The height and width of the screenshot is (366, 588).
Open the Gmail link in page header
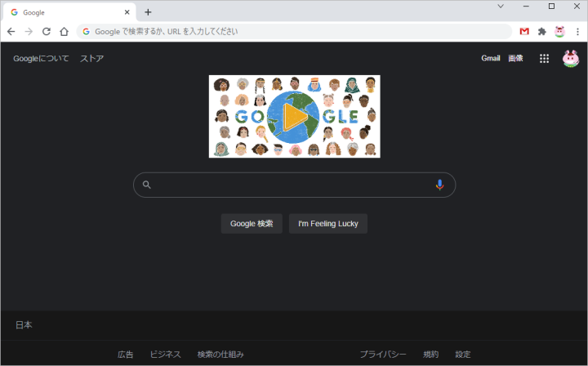(x=490, y=59)
